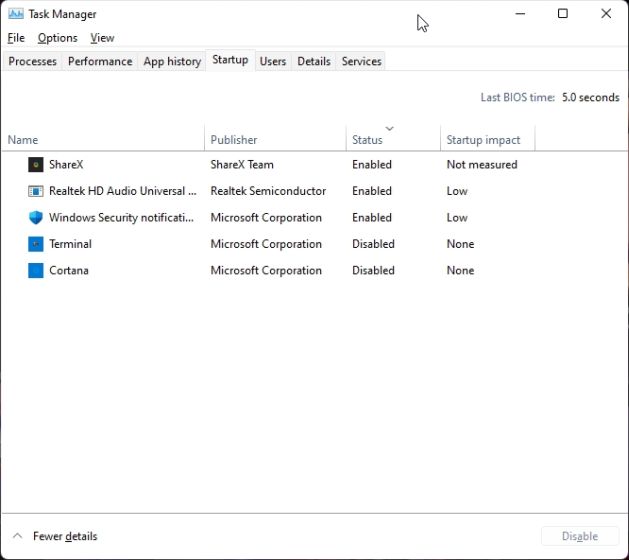Click the Last BIOS time value

(590, 97)
